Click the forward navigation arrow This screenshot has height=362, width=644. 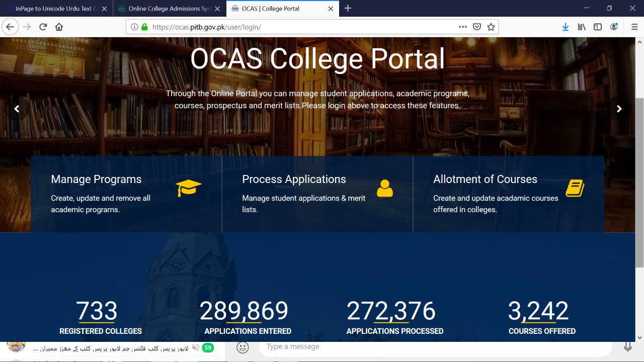coord(27,27)
